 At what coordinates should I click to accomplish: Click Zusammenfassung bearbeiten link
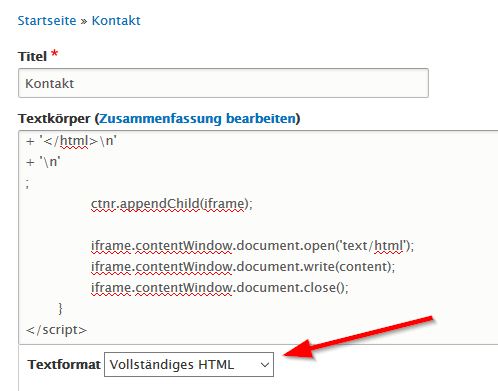[x=197, y=118]
